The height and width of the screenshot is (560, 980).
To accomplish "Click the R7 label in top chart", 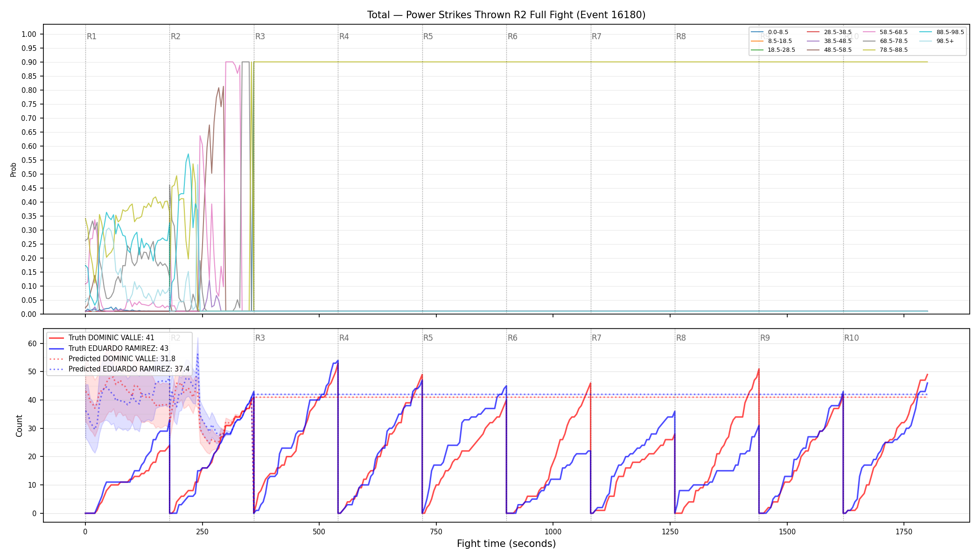I will pyautogui.click(x=596, y=36).
